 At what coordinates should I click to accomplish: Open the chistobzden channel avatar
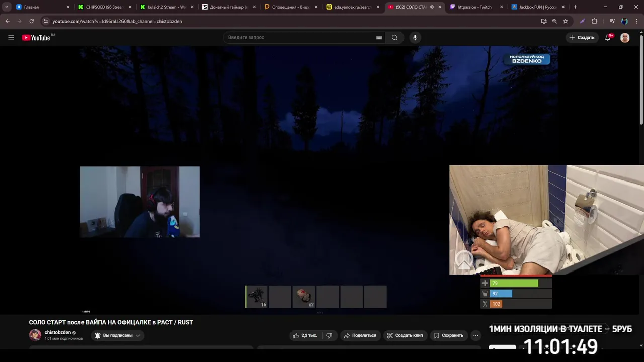click(35, 335)
